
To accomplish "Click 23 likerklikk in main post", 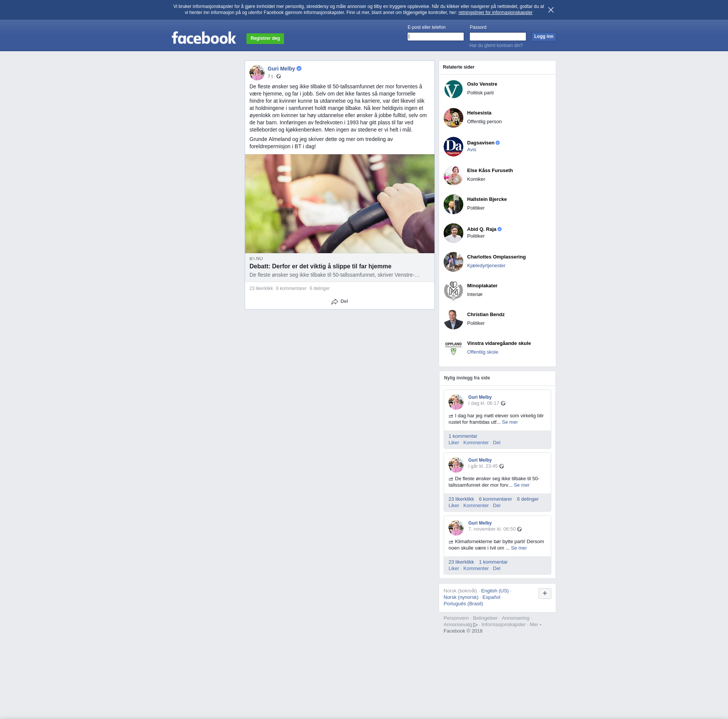I will pyautogui.click(x=261, y=288).
